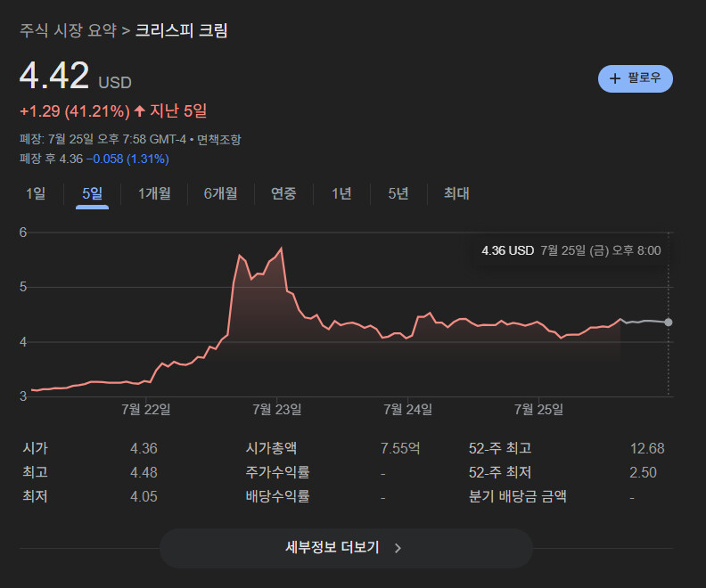Click the +1.29 (41.21%) change text
The image size is (706, 588).
[75, 110]
